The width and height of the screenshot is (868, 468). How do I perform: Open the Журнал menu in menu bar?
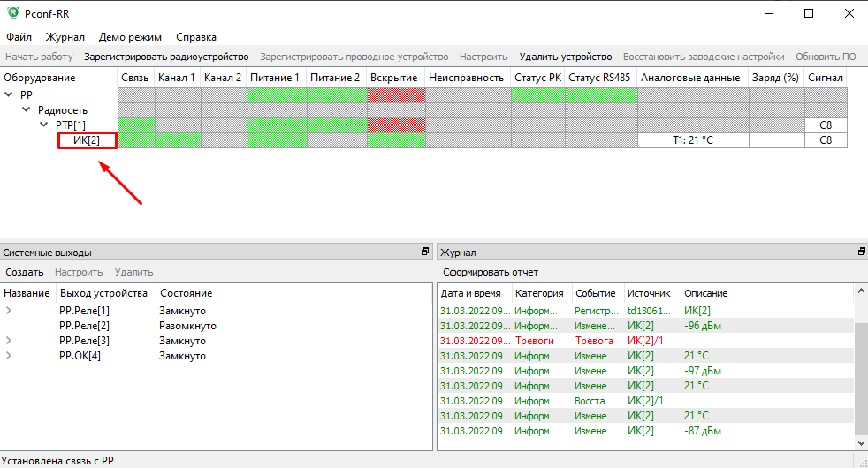[x=65, y=37]
